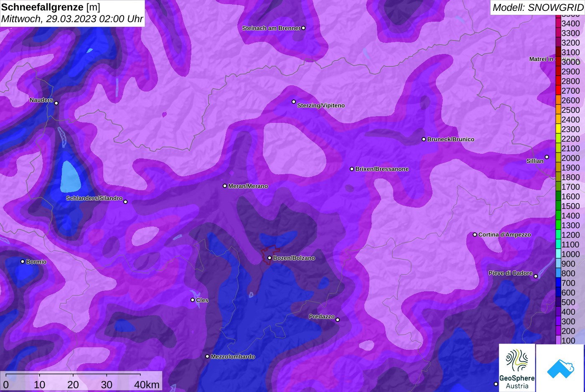Viewport: 585px width, 392px height.
Task: Click the Mezzolombardo town label
Action: pyautogui.click(x=233, y=356)
